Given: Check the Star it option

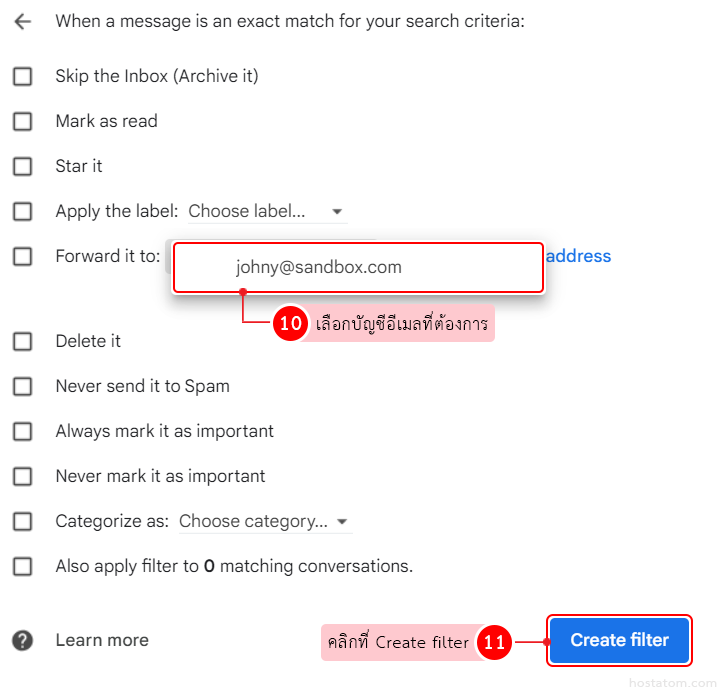Looking at the screenshot, I should [x=22, y=166].
